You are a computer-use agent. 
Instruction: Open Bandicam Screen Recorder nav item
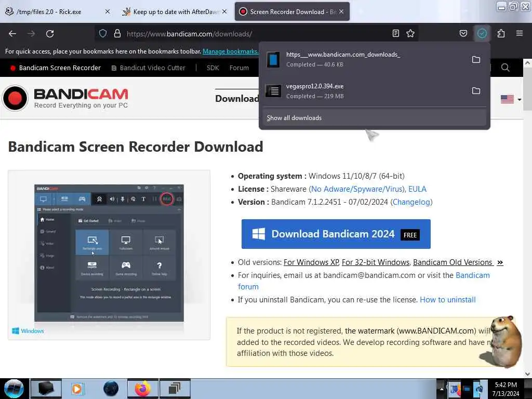click(x=56, y=68)
